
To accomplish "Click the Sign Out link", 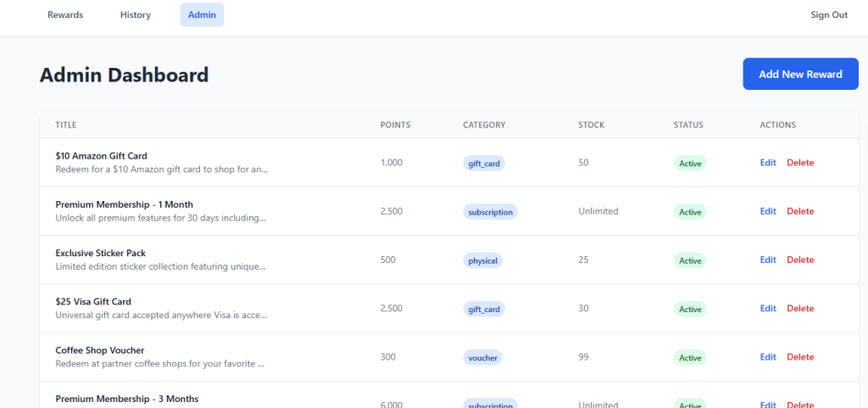I will pos(828,14).
